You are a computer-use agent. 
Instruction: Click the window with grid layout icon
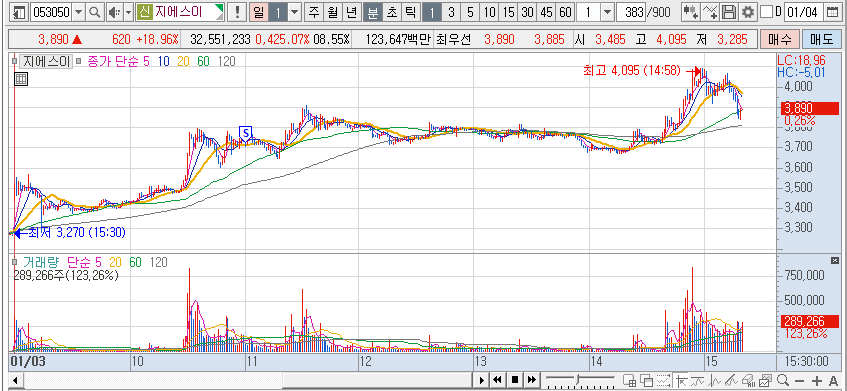coord(629,380)
